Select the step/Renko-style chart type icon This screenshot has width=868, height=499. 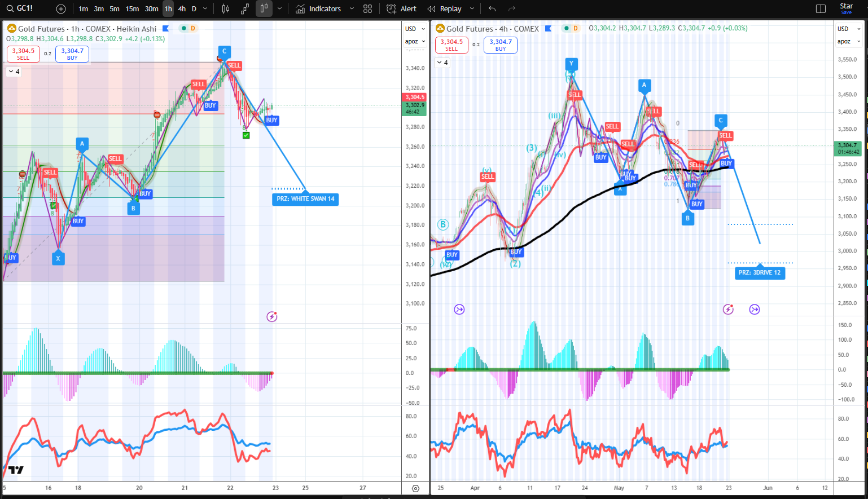pos(245,9)
